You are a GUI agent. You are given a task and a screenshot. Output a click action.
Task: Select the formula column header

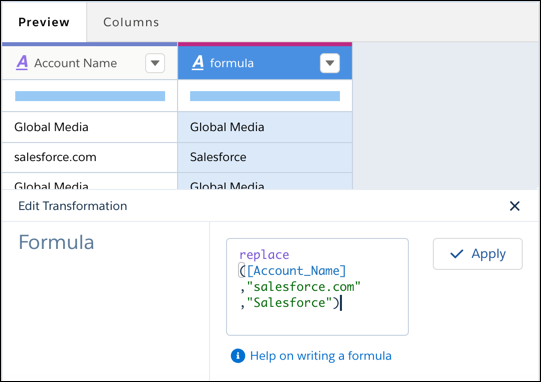click(x=265, y=63)
